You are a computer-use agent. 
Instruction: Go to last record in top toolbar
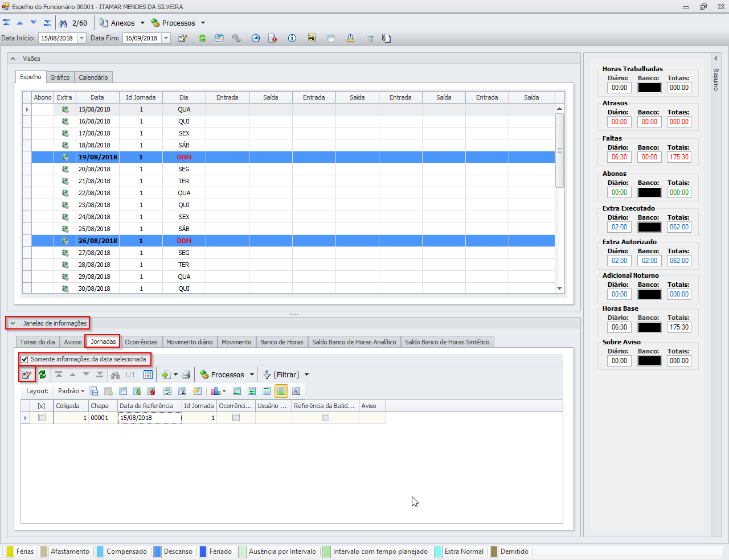click(x=47, y=23)
